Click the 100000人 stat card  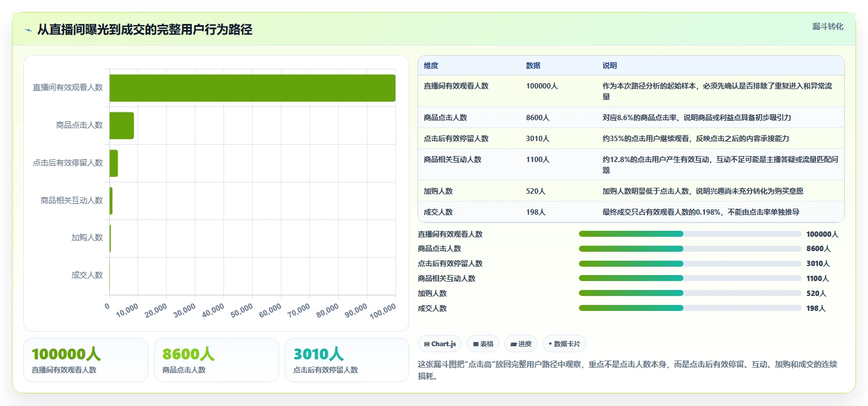(85, 360)
